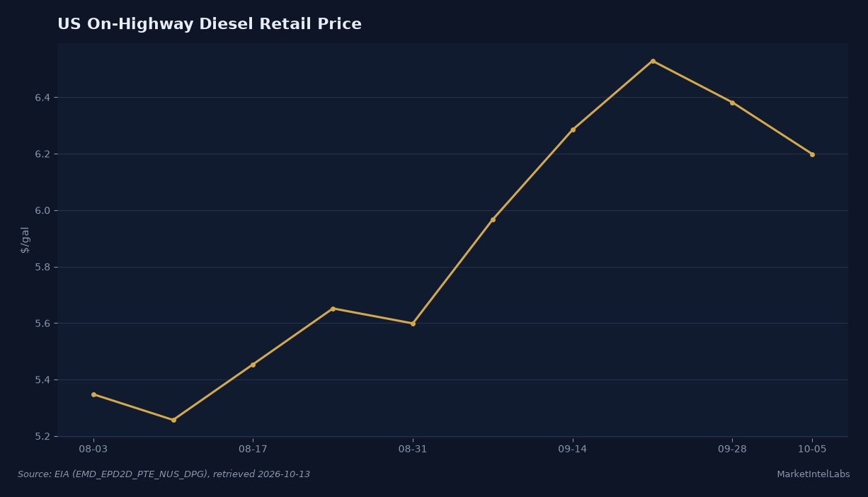868x497 pixels.
Task: Click the x-axis date label 08-17
Action: 253,450
